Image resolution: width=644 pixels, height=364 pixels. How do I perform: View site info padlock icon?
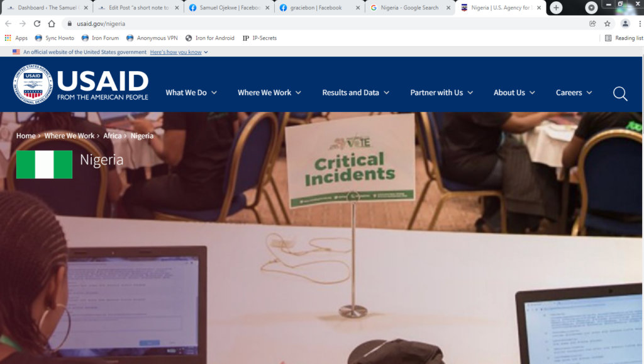coord(69,23)
